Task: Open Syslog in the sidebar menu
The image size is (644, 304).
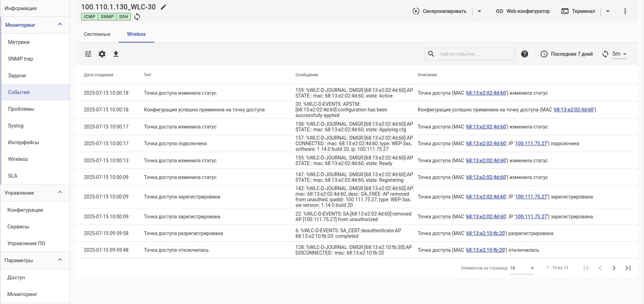Action: coord(16,126)
